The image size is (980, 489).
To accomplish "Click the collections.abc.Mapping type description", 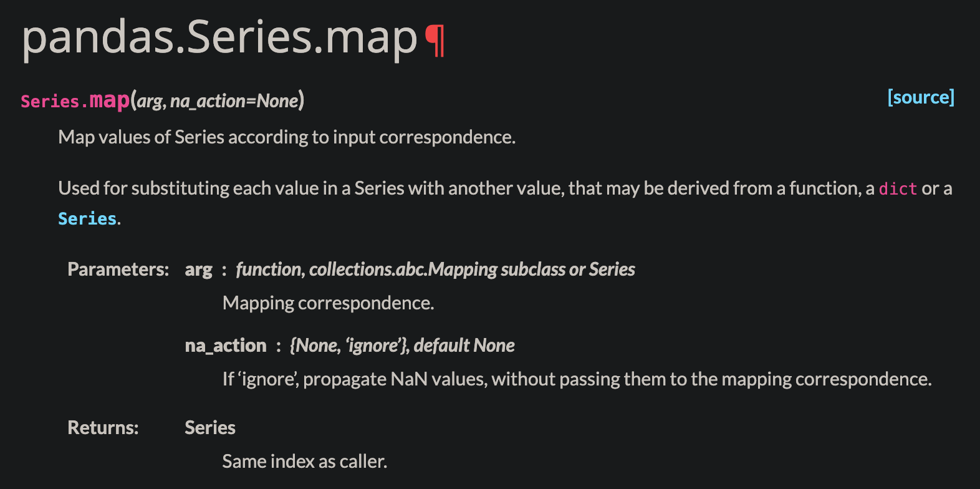I will pos(435,269).
